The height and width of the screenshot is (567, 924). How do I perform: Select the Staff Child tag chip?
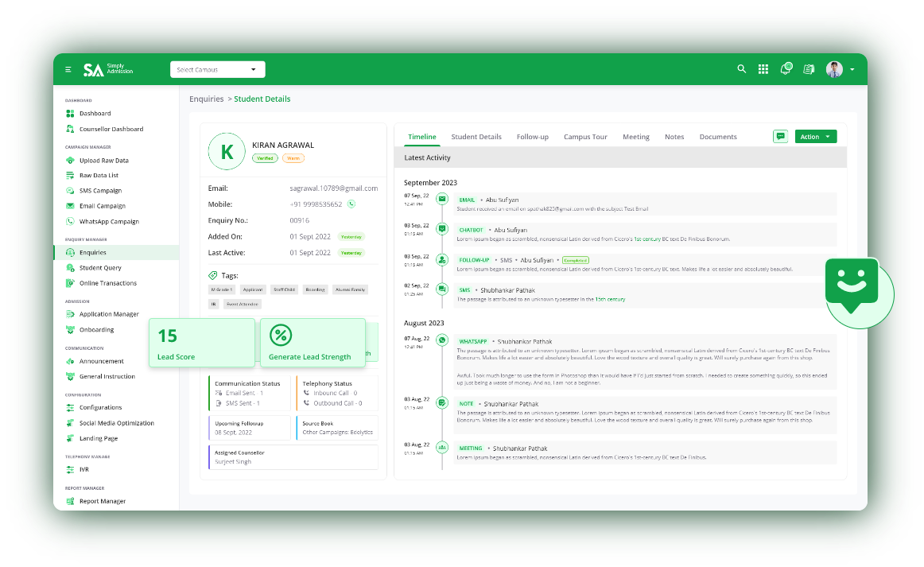[283, 289]
